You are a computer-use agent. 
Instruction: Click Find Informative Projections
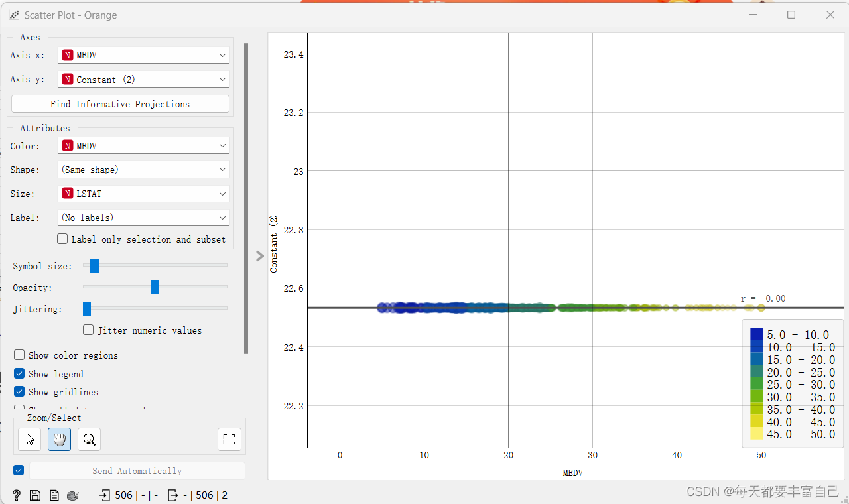click(120, 104)
